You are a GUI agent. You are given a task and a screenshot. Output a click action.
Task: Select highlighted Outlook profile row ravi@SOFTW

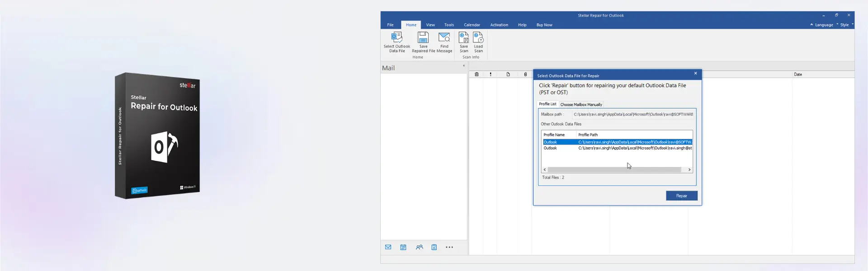tap(618, 142)
